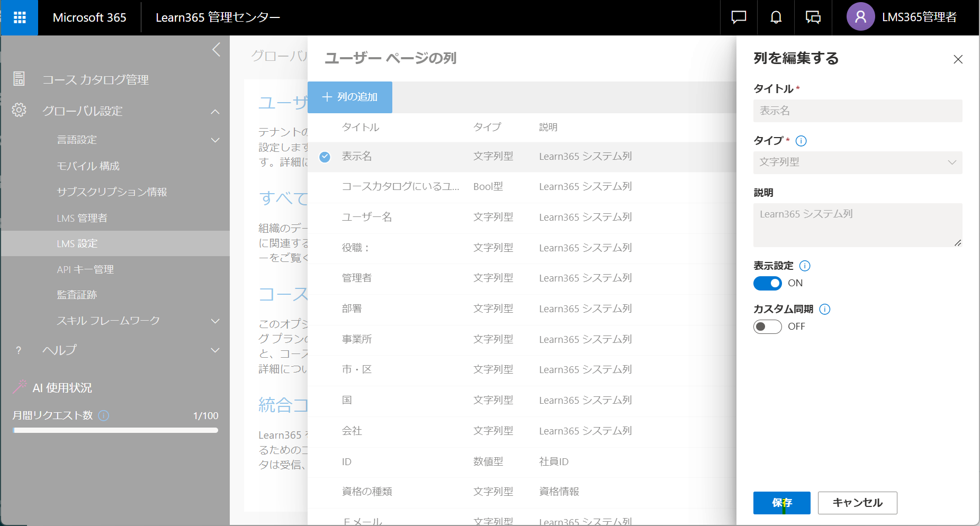Open the Microsoft 365 app launcher
The height and width of the screenshot is (526, 980).
click(19, 17)
